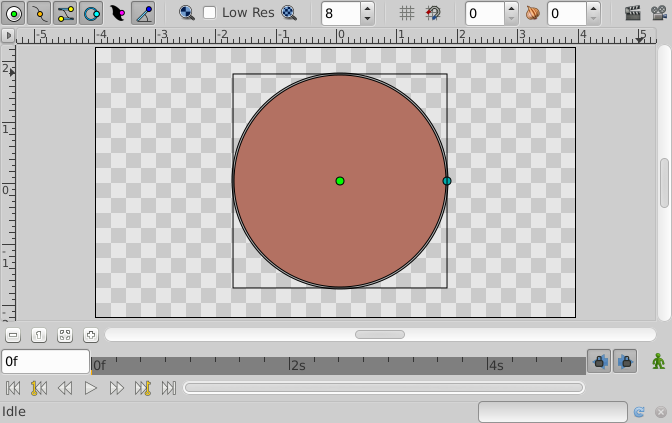Click the quality field showing 8
Viewport: 672px width, 423px height.
point(341,13)
